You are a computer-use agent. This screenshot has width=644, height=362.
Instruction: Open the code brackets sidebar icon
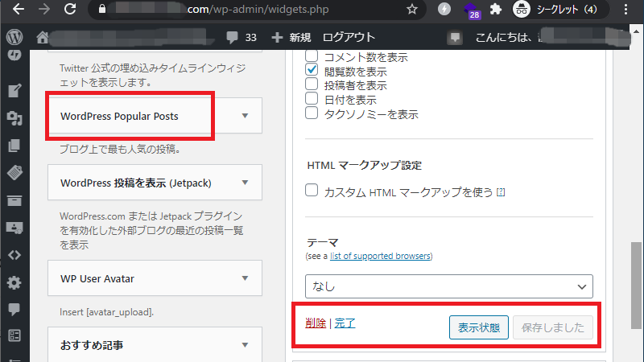14,255
